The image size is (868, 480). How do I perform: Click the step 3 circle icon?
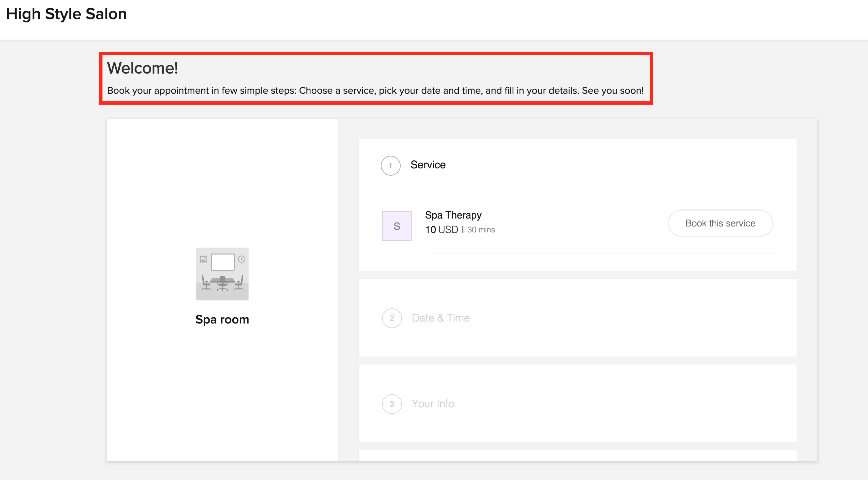[x=392, y=404]
